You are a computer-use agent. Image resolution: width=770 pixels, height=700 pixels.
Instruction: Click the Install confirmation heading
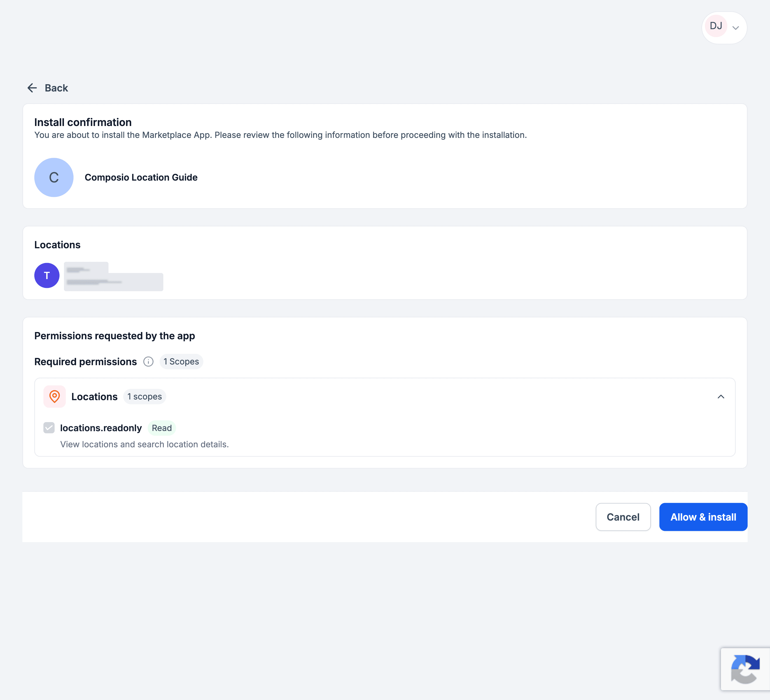pyautogui.click(x=83, y=122)
